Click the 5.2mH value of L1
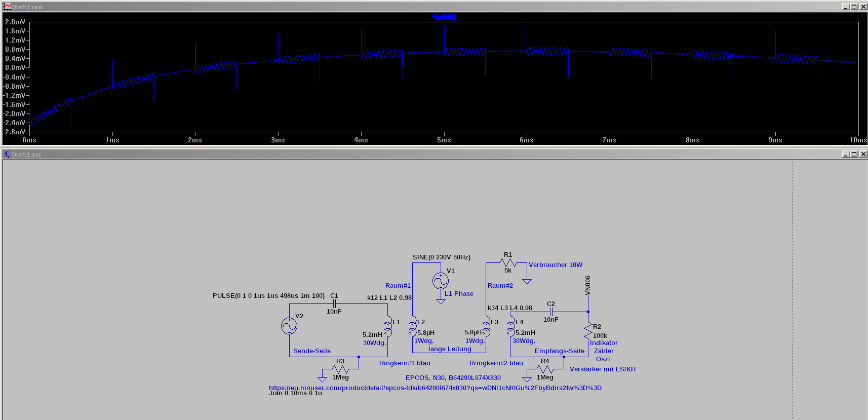Viewport: 868px width, 420px height. 372,334
